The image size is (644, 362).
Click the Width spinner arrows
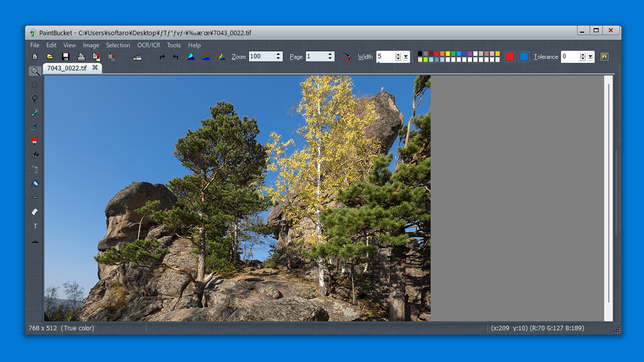398,57
